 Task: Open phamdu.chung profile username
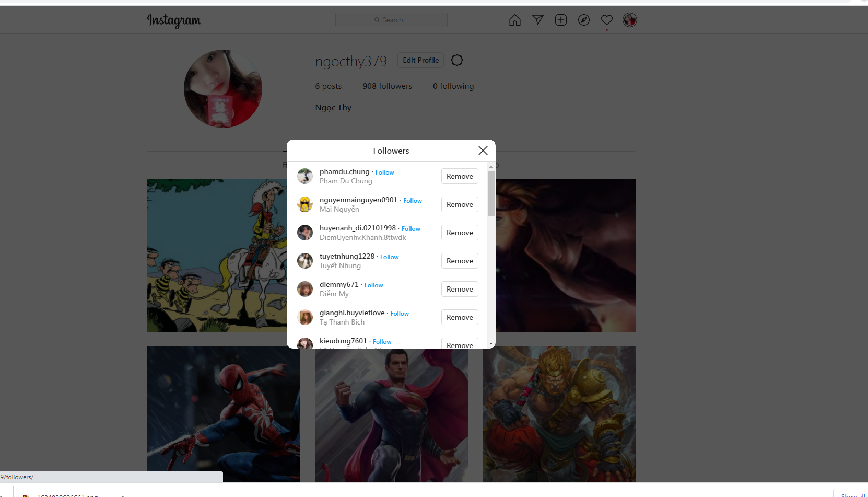coord(344,171)
